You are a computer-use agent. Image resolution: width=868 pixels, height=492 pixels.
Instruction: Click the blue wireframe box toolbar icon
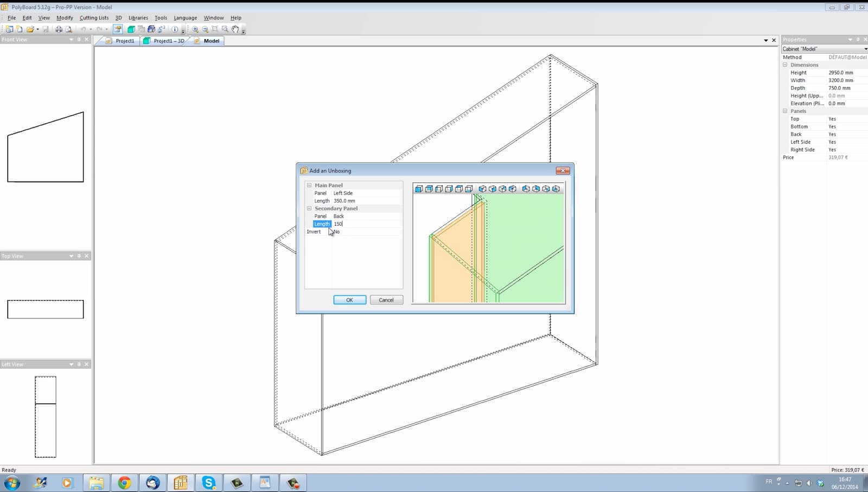coord(151,29)
